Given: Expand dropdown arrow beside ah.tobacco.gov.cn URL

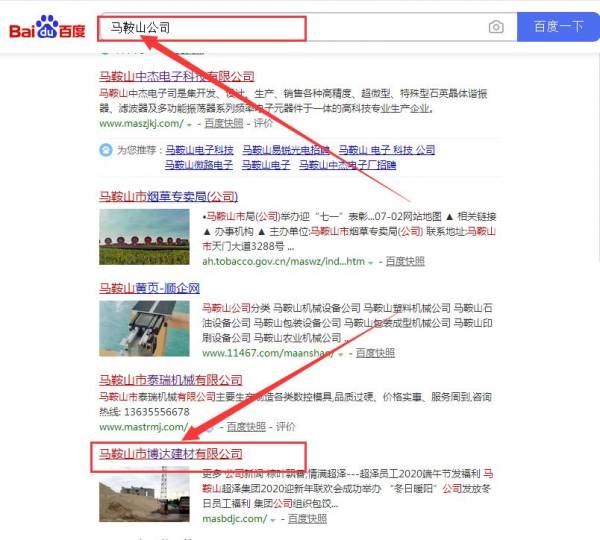Looking at the screenshot, I should click(x=370, y=261).
